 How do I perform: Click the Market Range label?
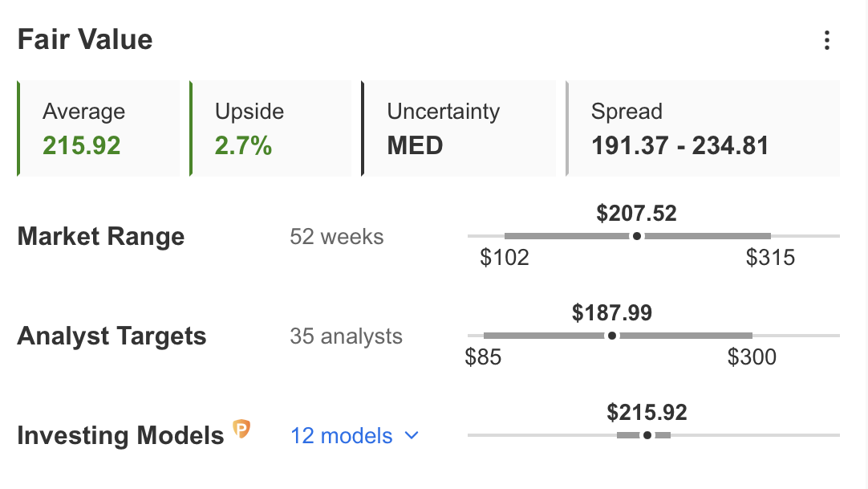[x=101, y=237]
